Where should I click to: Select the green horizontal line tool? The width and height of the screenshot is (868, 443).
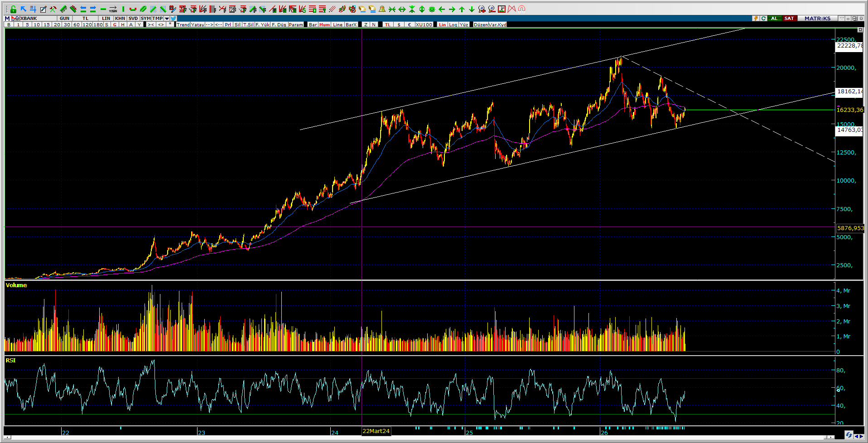pyautogui.click(x=103, y=9)
